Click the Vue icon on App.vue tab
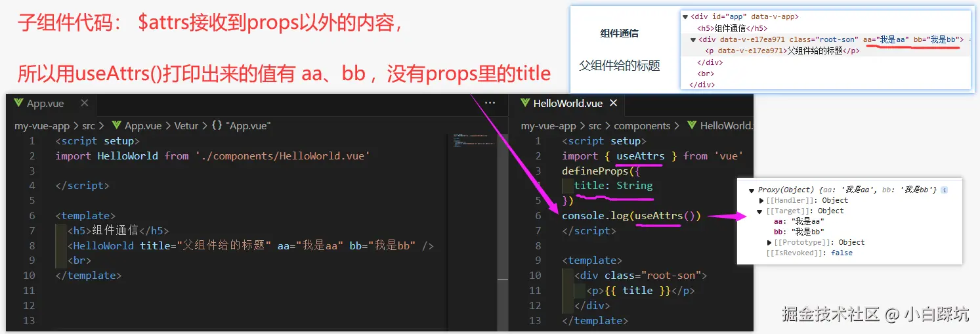Image resolution: width=980 pixels, height=334 pixels. coord(18,104)
